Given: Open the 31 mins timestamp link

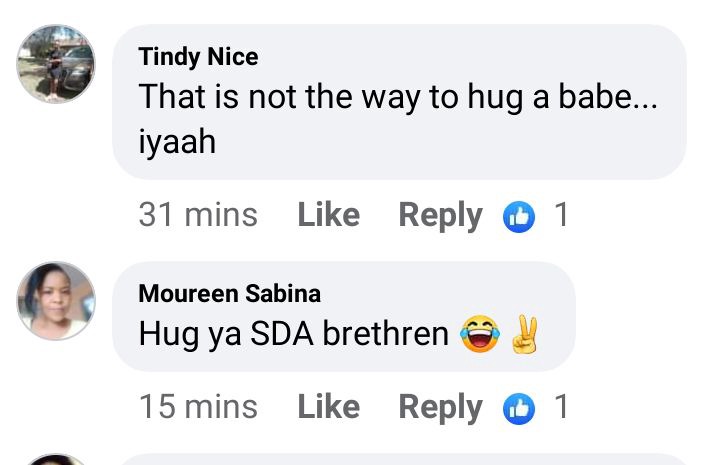Looking at the screenshot, I should click(198, 214).
